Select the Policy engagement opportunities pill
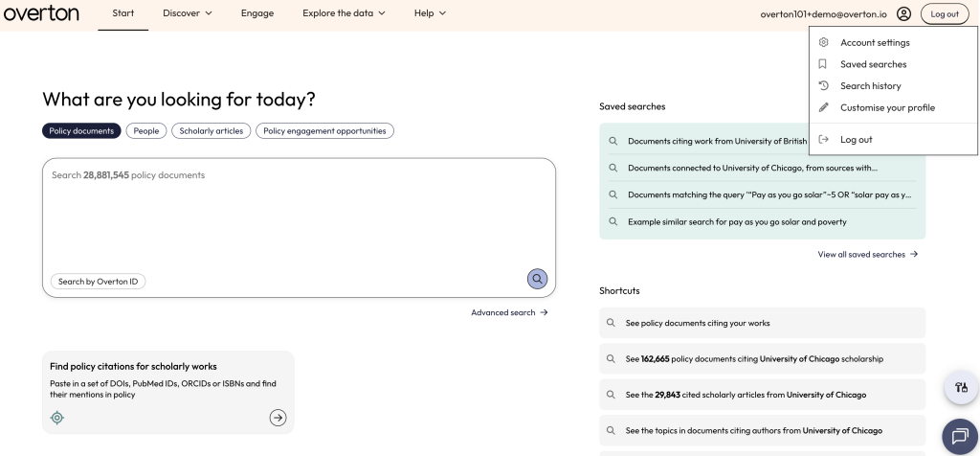 coord(325,130)
